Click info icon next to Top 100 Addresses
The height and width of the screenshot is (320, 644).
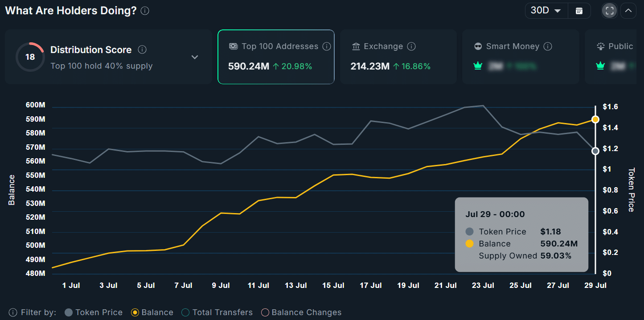coord(327,46)
